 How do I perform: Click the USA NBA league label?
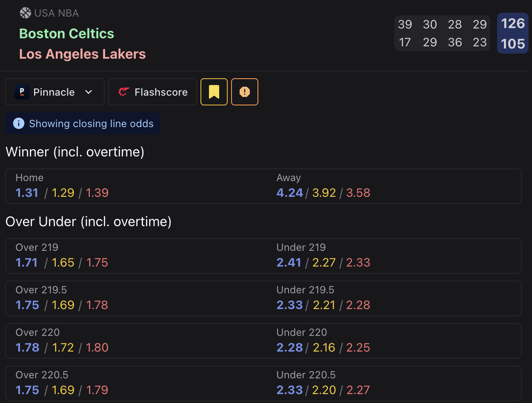click(57, 13)
